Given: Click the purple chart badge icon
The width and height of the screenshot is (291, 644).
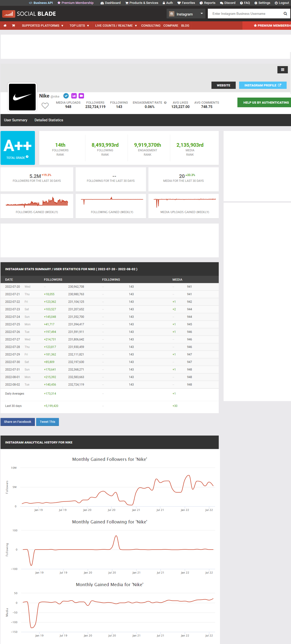Looking at the screenshot, I should click(74, 96).
